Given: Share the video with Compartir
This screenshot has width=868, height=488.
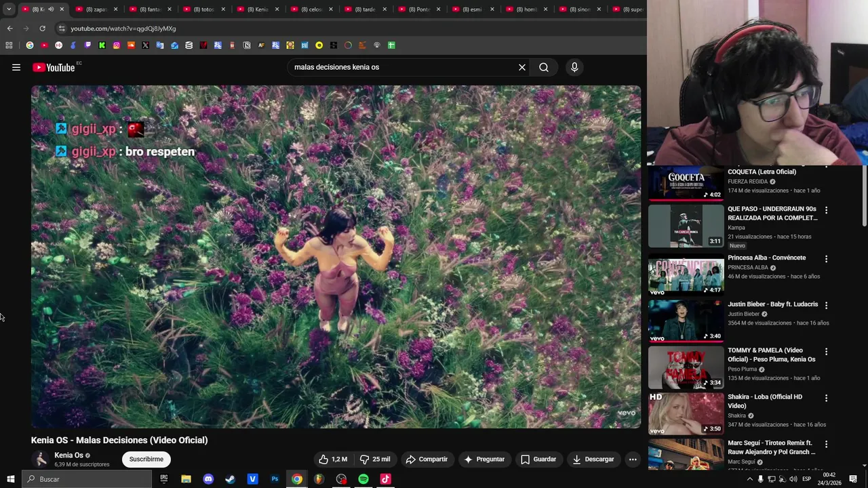Looking at the screenshot, I should pos(427,459).
